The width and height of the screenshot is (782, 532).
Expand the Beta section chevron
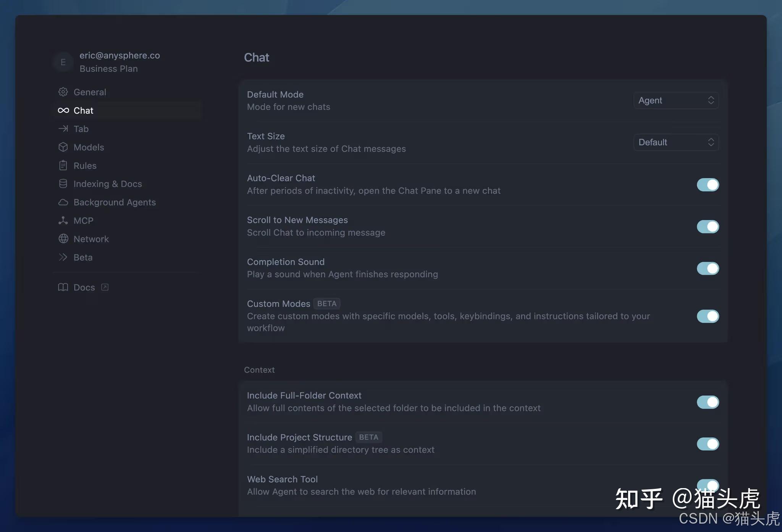63,257
